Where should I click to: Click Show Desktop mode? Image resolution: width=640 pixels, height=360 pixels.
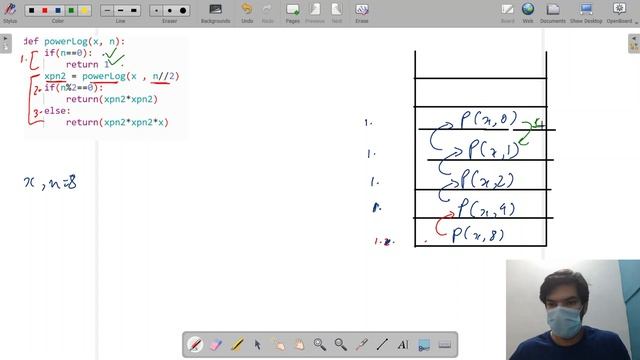(586, 13)
